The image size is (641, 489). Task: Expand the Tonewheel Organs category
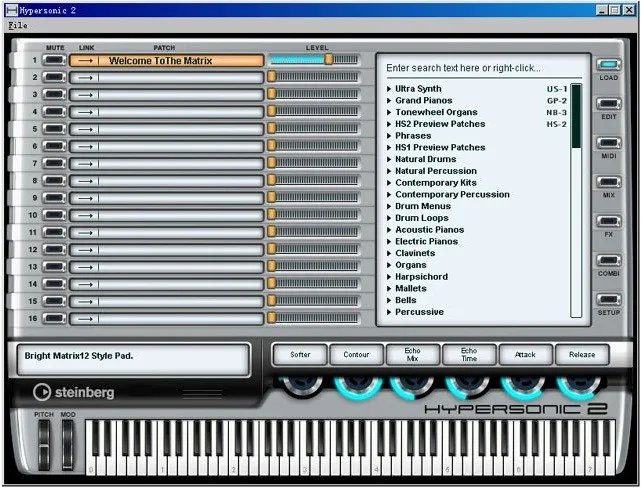tap(389, 112)
